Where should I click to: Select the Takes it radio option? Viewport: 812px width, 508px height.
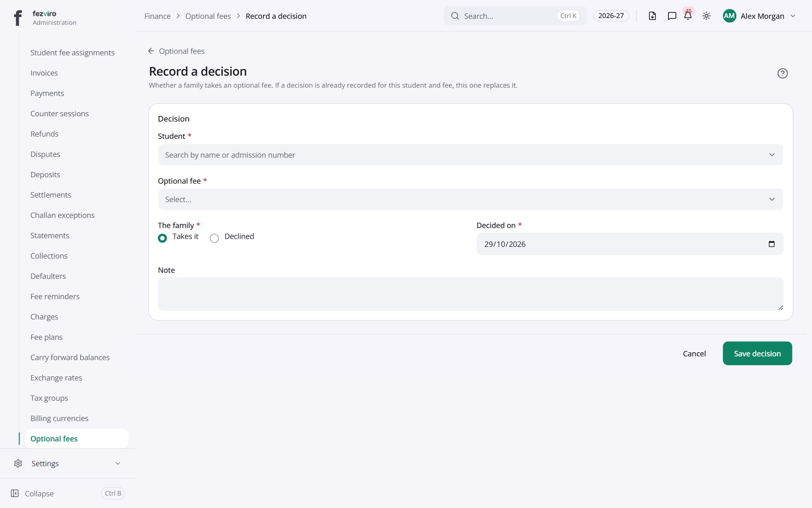point(162,238)
